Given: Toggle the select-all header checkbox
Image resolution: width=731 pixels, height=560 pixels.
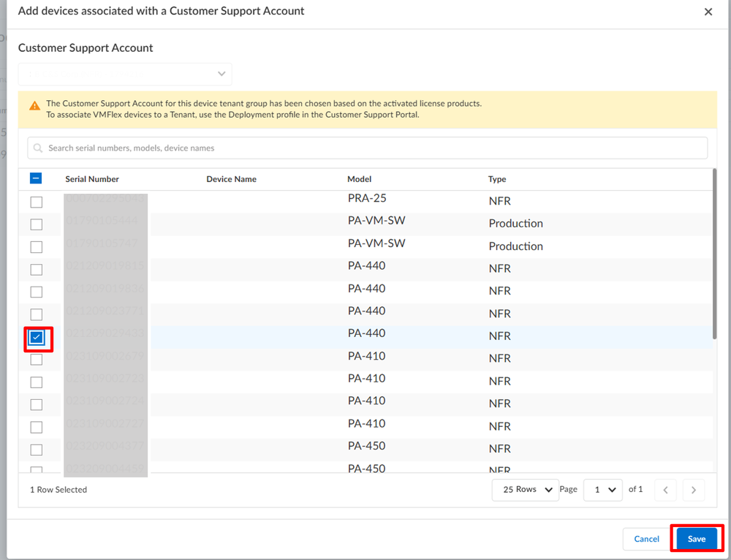Looking at the screenshot, I should click(36, 178).
